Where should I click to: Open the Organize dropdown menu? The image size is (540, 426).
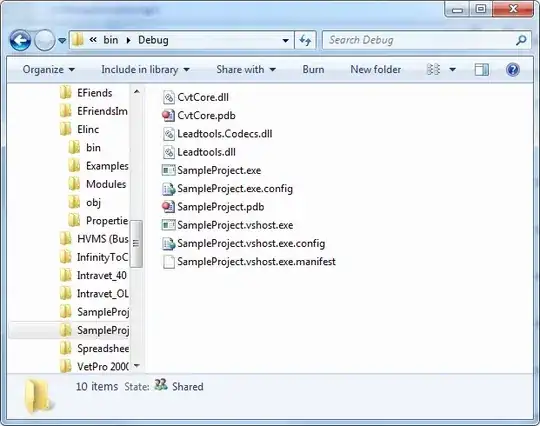pos(49,70)
